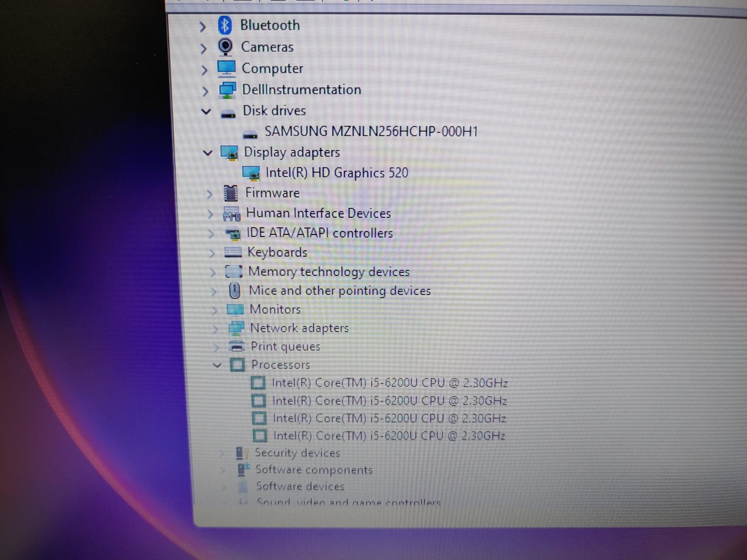Select the Intel(R) HD Graphics 520 text
The image size is (747, 560).
tap(337, 173)
